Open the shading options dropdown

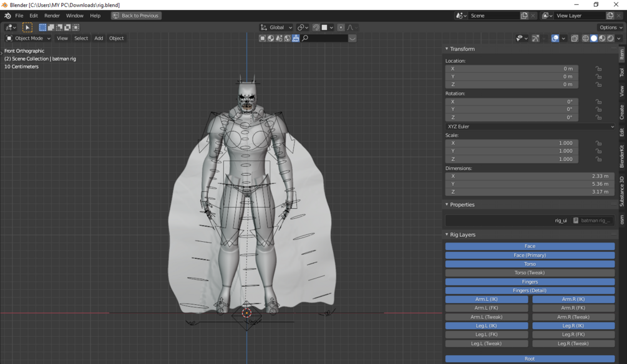(619, 39)
